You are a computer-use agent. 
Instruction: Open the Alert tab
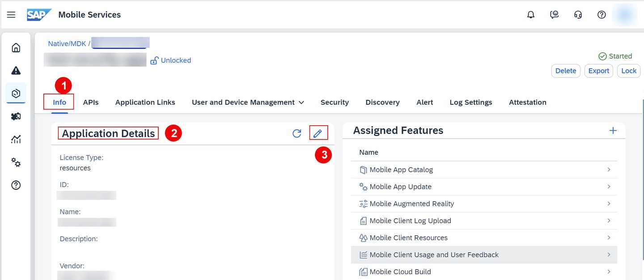[425, 102]
